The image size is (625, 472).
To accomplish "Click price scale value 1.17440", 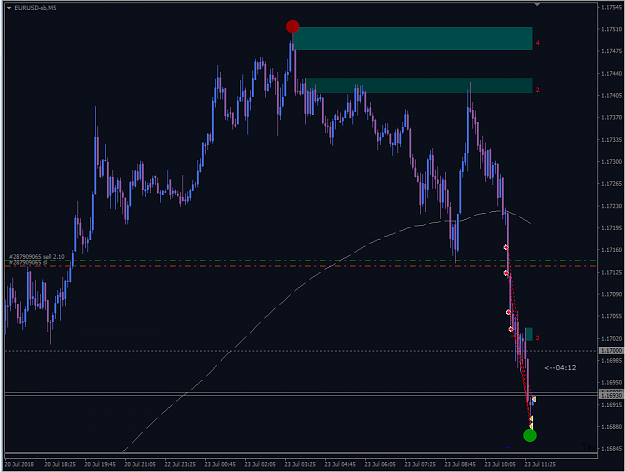I will point(611,74).
